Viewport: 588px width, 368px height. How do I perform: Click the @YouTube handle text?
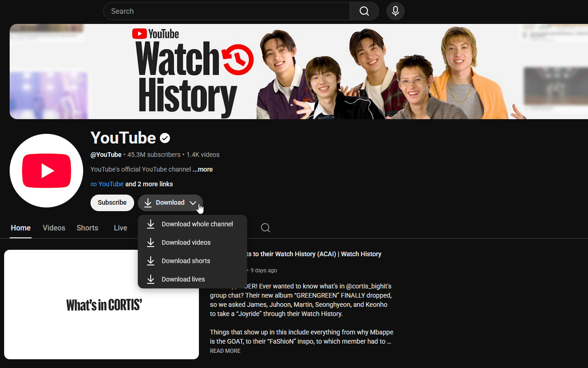click(106, 155)
